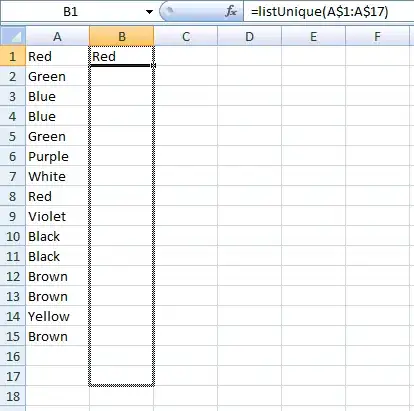Select column E header
Screen dimensions: 414x411
[x=313, y=36]
